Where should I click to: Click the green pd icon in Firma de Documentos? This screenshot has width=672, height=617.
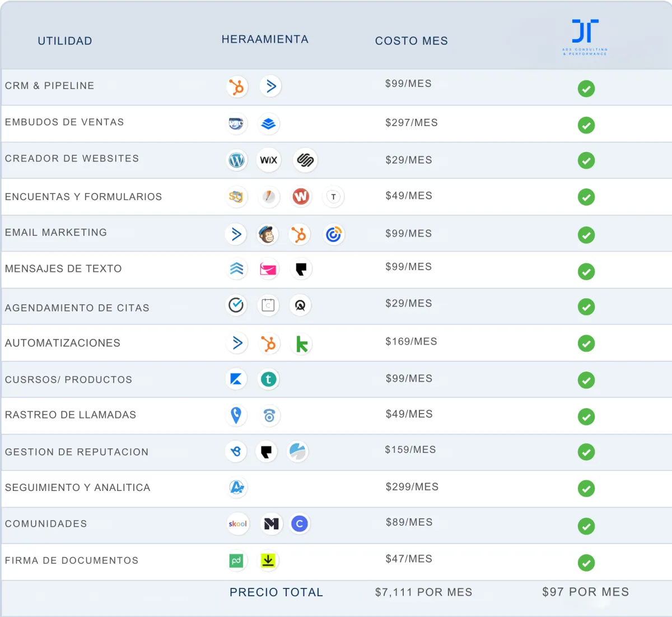236,560
